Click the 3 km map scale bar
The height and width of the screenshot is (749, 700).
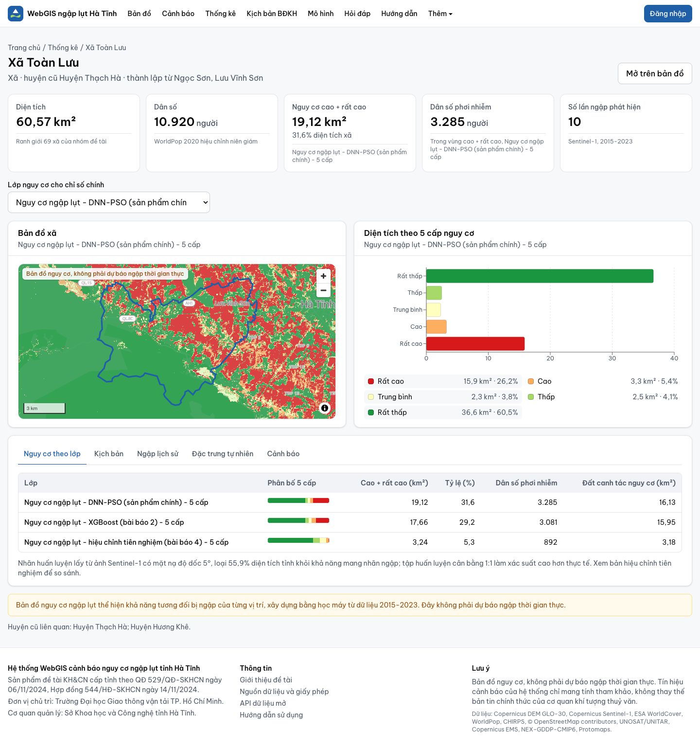coord(44,408)
